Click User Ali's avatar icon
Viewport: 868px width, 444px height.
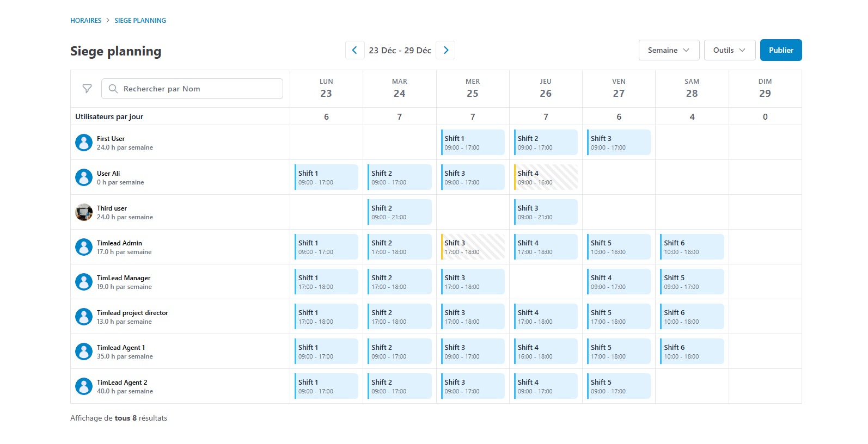pos(84,177)
